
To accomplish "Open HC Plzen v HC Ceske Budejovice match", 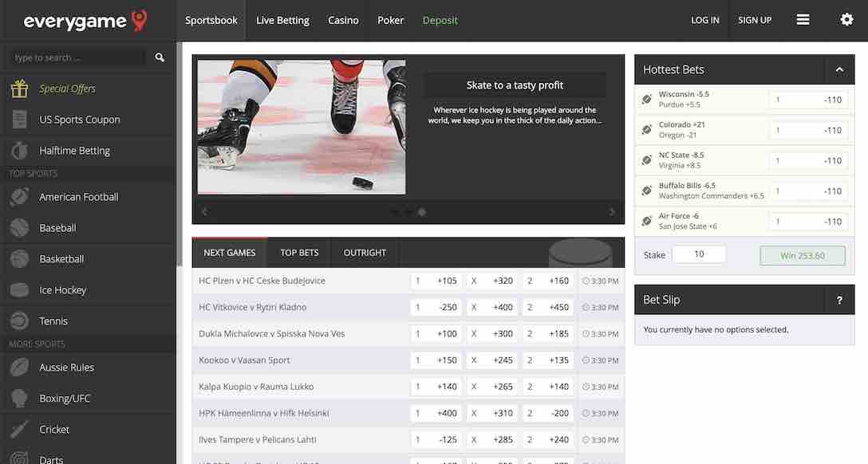I will point(262,281).
